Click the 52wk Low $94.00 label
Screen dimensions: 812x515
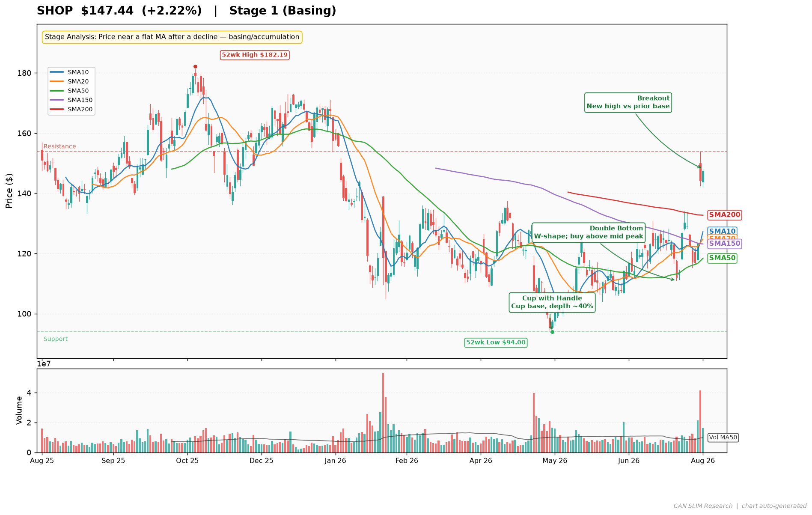point(496,342)
